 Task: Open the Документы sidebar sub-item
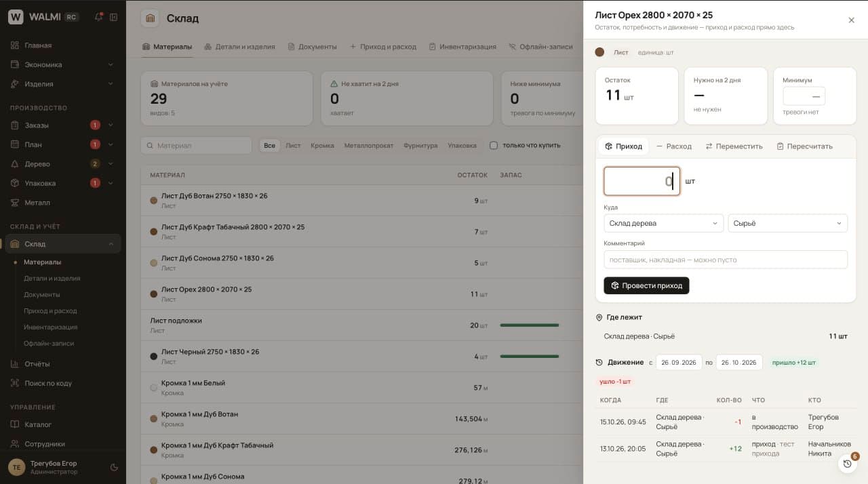pyautogui.click(x=42, y=295)
